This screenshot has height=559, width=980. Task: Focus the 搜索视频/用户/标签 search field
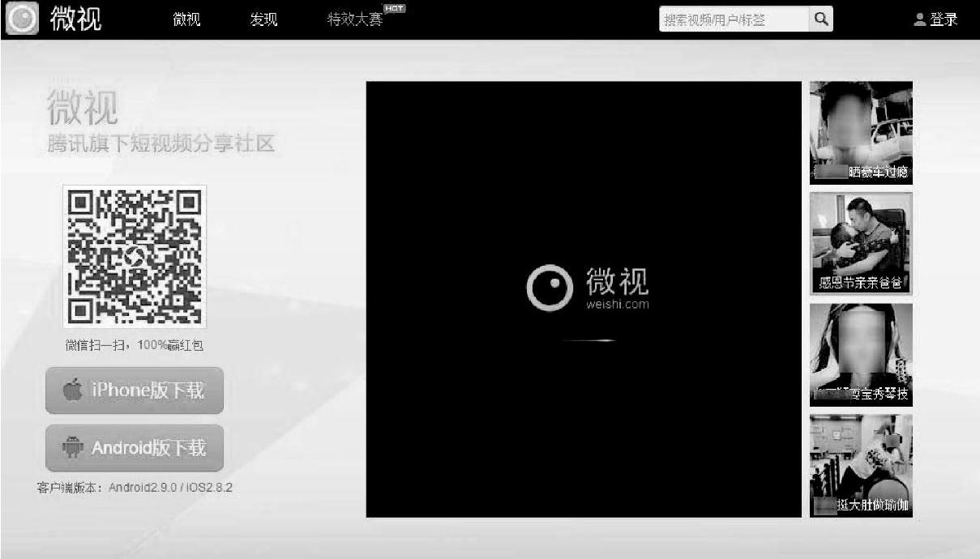tap(734, 19)
